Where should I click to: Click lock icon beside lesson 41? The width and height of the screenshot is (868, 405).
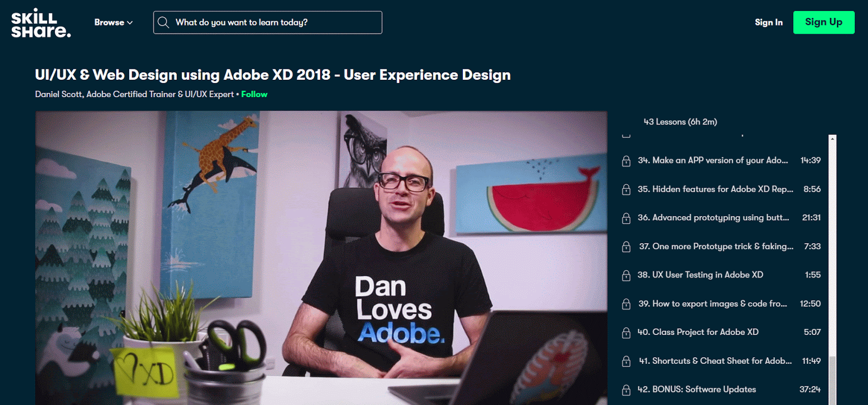626,361
